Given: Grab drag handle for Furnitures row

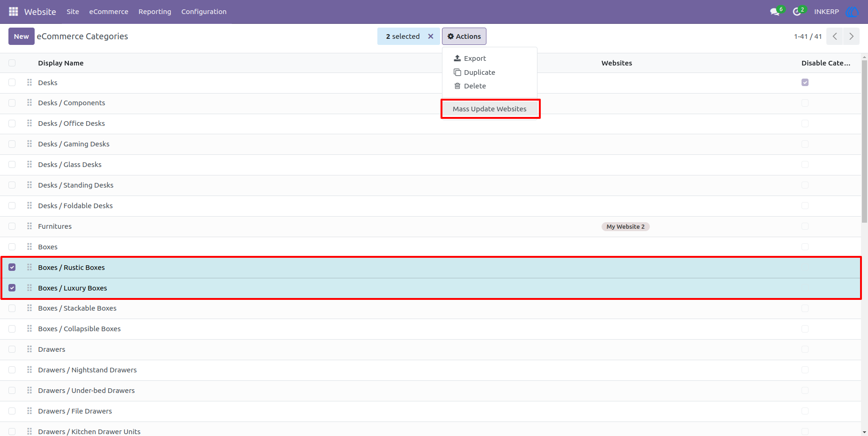Looking at the screenshot, I should 29,226.
